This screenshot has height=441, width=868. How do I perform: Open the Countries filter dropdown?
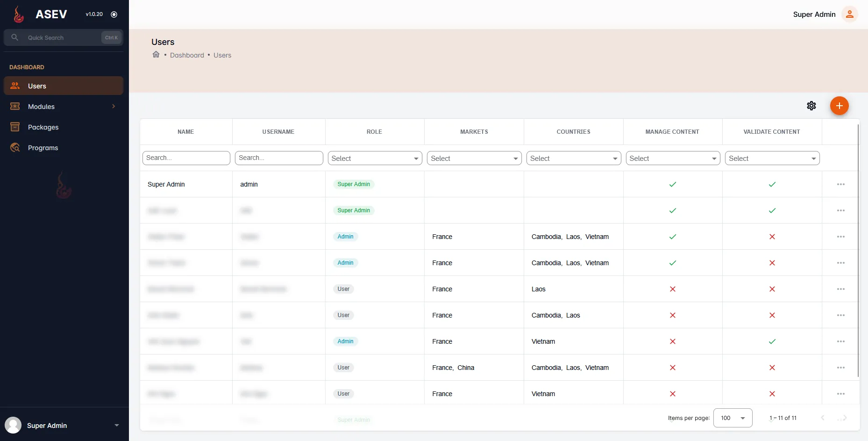[574, 158]
